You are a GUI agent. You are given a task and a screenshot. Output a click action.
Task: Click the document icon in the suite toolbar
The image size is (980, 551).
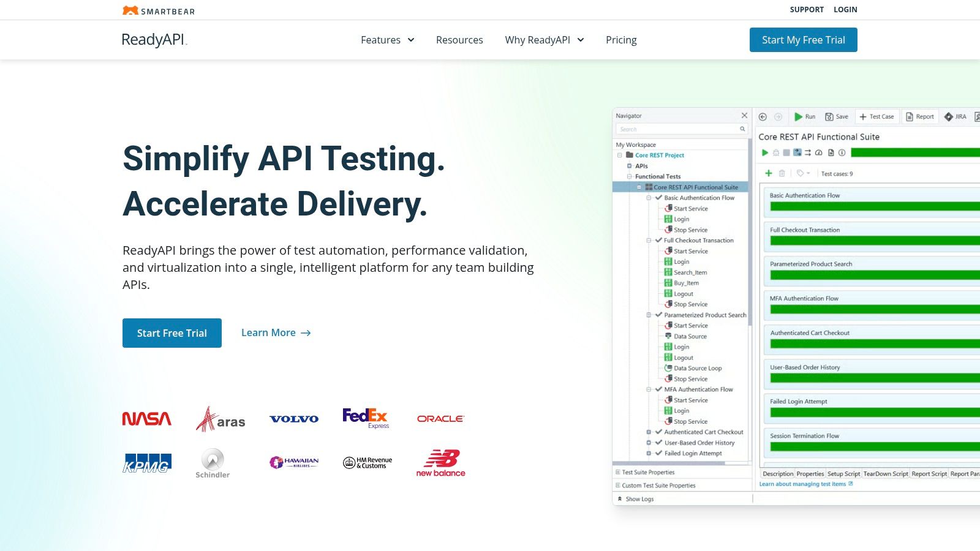(x=831, y=152)
